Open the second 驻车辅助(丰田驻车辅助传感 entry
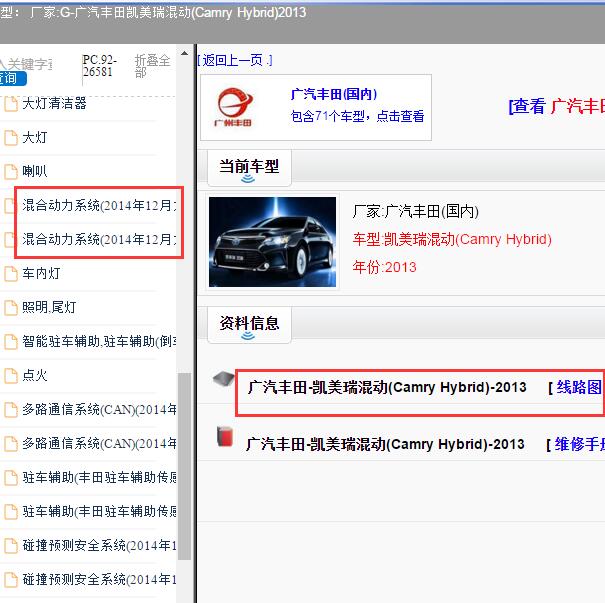The width and height of the screenshot is (605, 603). pyautogui.click(x=99, y=511)
